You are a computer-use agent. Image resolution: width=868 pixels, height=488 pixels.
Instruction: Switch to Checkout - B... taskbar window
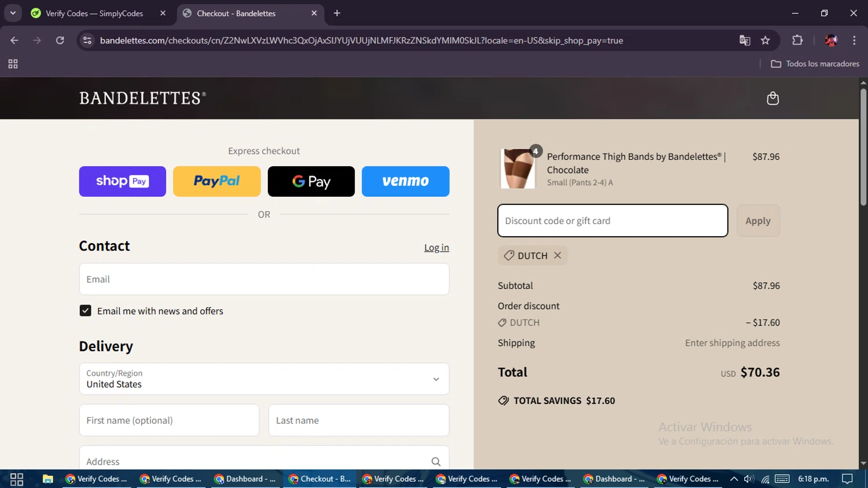pos(319,479)
